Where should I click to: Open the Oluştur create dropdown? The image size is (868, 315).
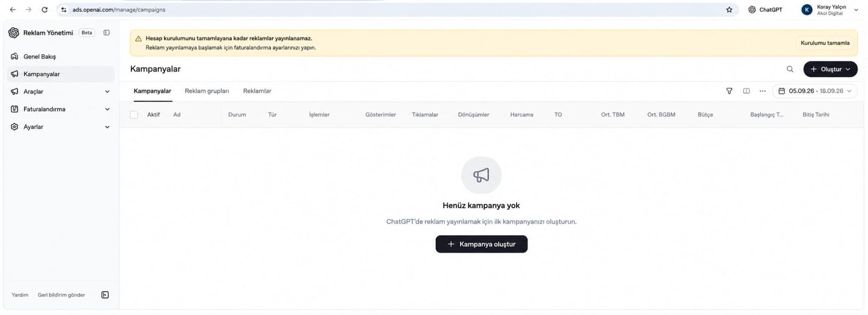coord(830,69)
